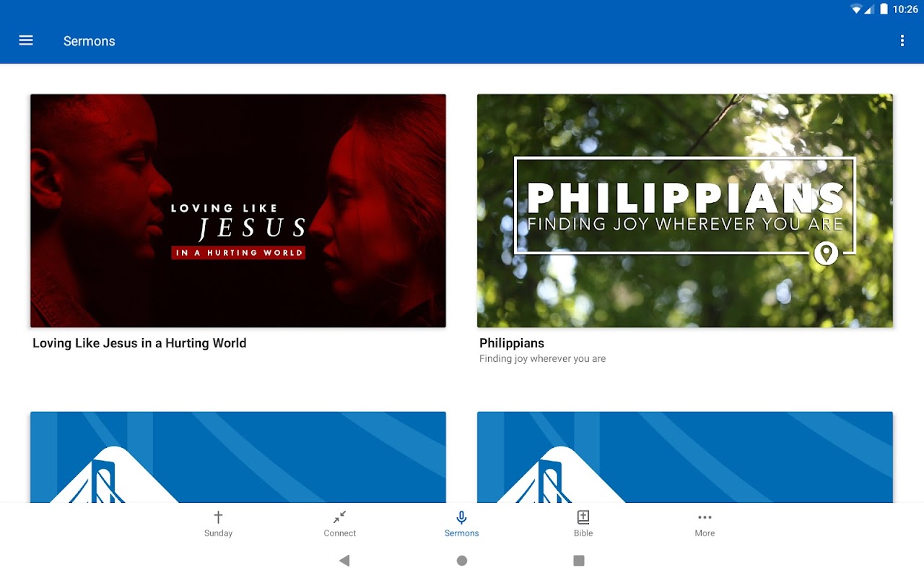Click Finding joy wherever you are subtitle
Viewport: 924px width, 578px height.
(x=542, y=358)
